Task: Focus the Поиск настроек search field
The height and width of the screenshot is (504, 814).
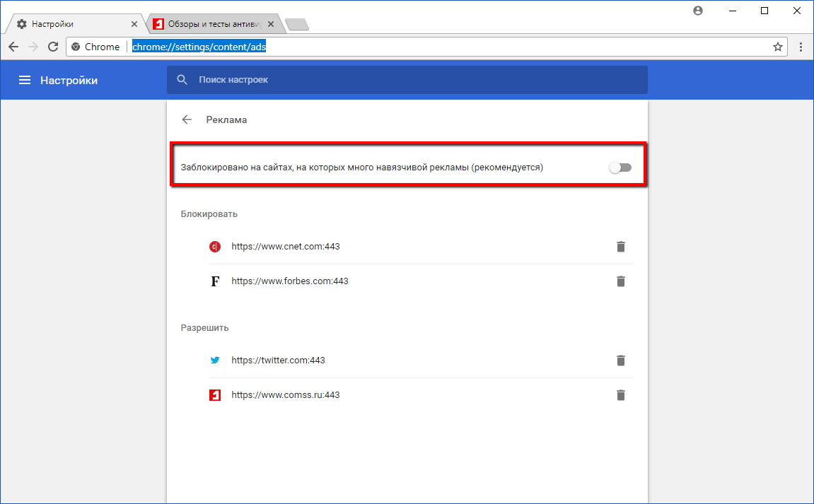Action: tap(407, 80)
